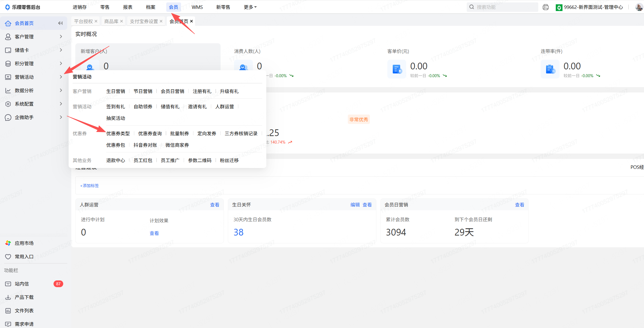Viewport: 644px width, 328px height.
Task: Click the 连带率 clipboard icon
Action: (550, 69)
